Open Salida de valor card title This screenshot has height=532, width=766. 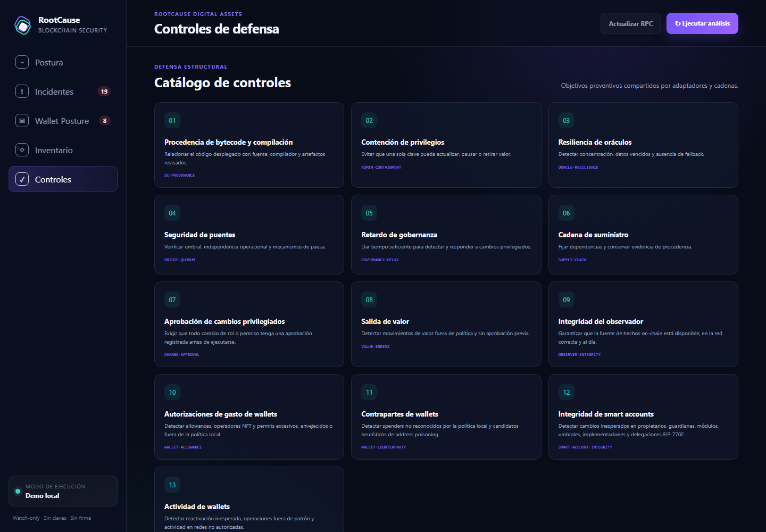(x=385, y=322)
